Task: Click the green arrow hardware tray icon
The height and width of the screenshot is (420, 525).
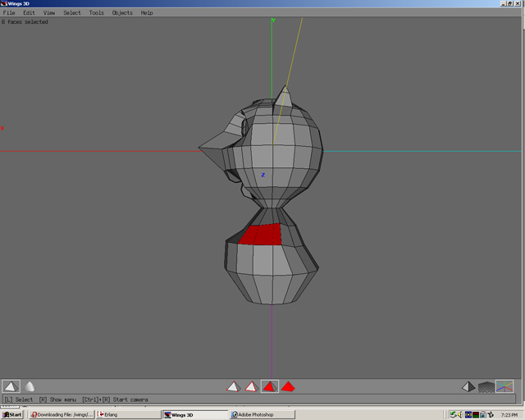Action: click(x=453, y=414)
